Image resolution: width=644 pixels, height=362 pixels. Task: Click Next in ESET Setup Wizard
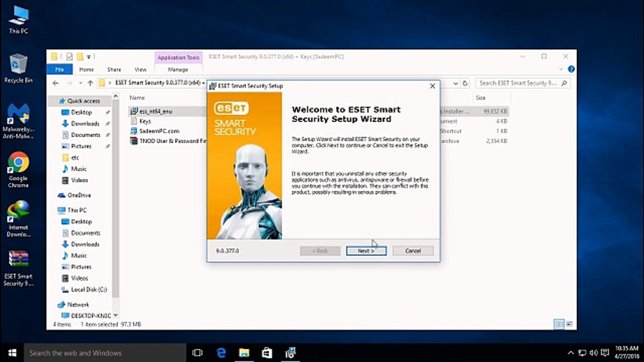click(x=366, y=251)
